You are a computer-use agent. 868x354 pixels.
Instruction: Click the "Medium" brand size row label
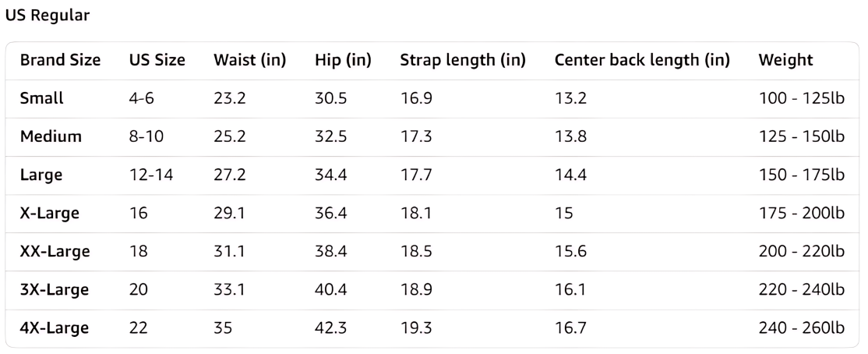[x=51, y=136]
